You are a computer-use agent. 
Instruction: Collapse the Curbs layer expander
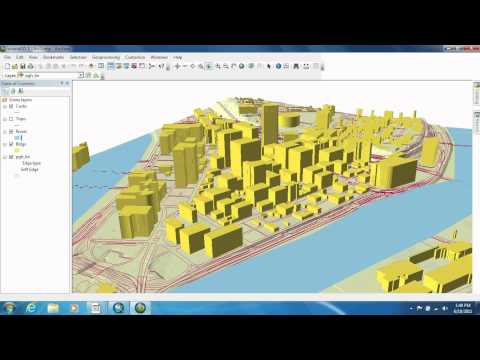click(x=5, y=106)
